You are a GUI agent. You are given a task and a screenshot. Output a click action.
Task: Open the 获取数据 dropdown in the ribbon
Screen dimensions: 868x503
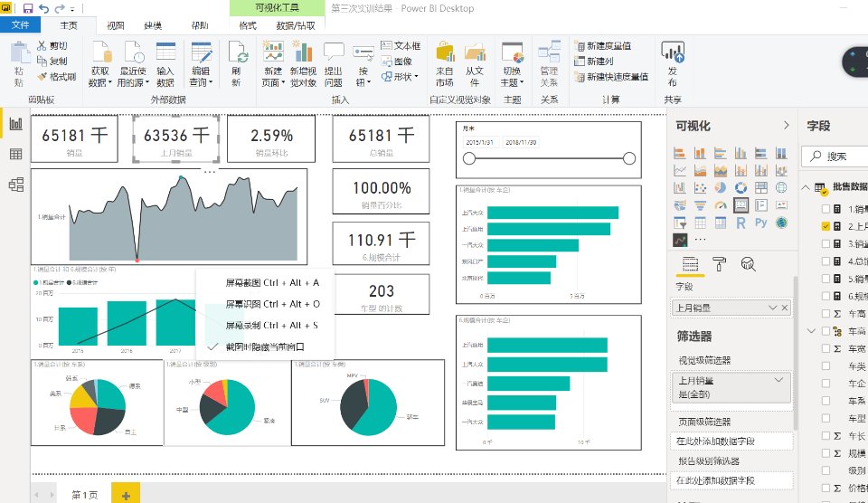pyautogui.click(x=99, y=64)
